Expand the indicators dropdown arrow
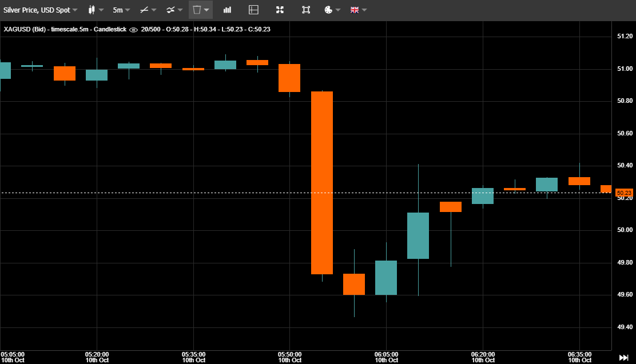This screenshot has width=636, height=364. tap(180, 10)
